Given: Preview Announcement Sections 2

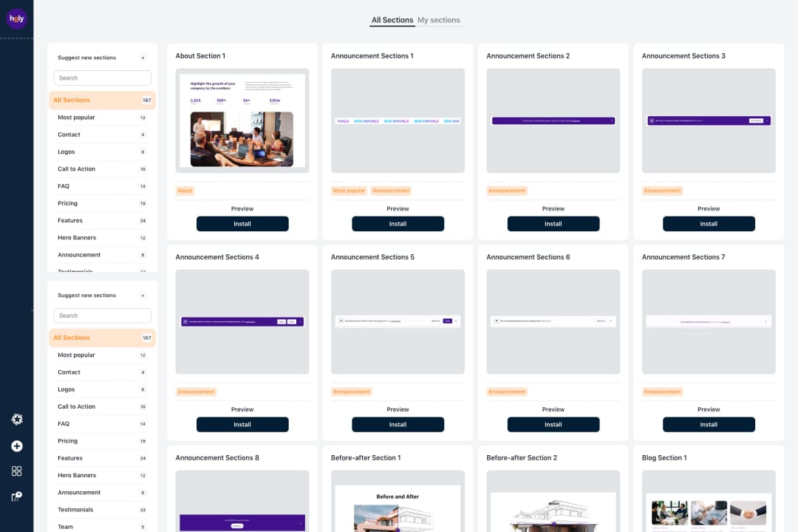Looking at the screenshot, I should click(x=553, y=208).
